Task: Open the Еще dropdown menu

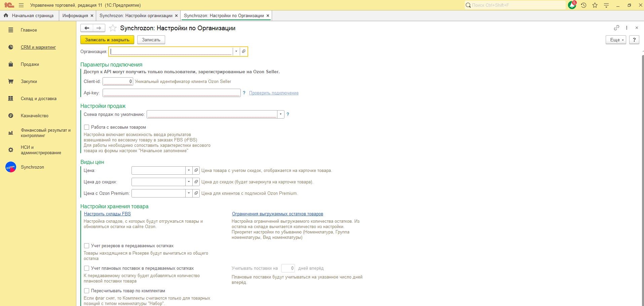Action: pyautogui.click(x=616, y=40)
